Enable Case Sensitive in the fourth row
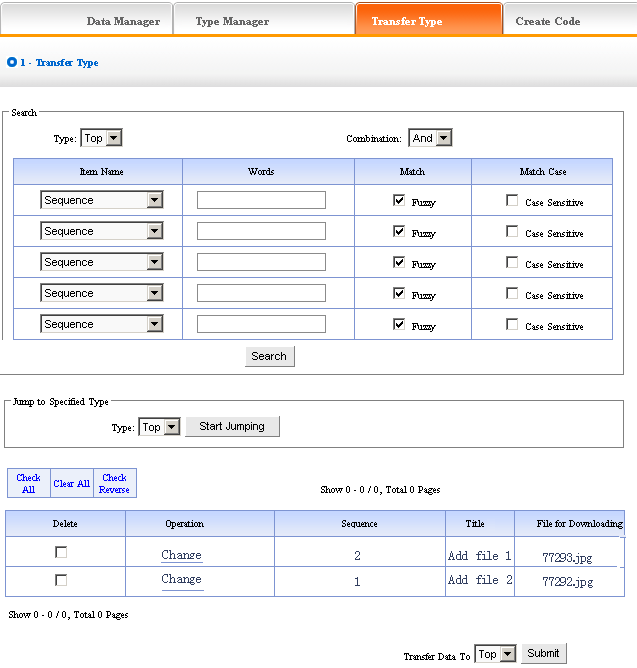Screen dimensions: 637x668 pyautogui.click(x=512, y=294)
